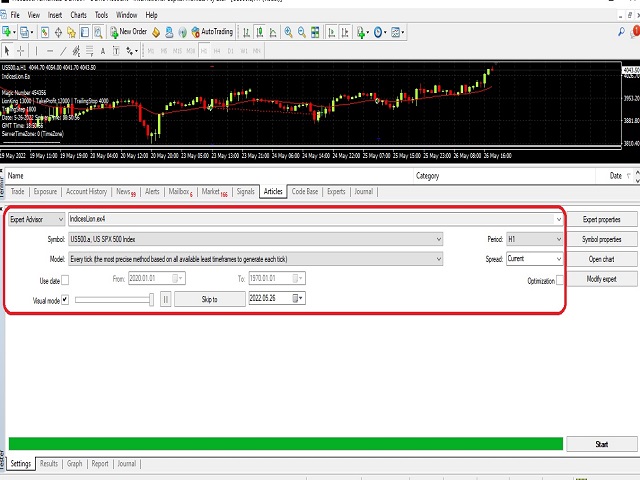Screen dimensions: 640x480
Task: Toggle the Market Watch window icon
Action: [45, 32]
